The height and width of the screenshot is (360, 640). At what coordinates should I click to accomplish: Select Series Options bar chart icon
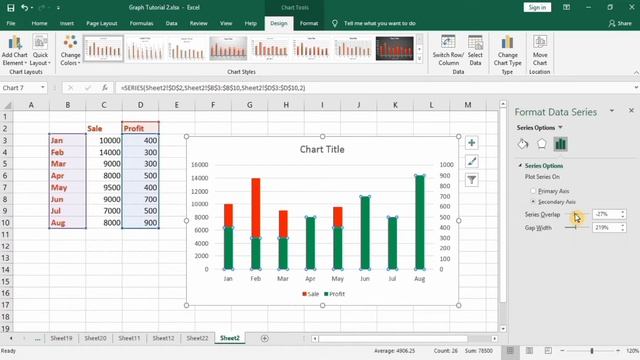tap(560, 144)
